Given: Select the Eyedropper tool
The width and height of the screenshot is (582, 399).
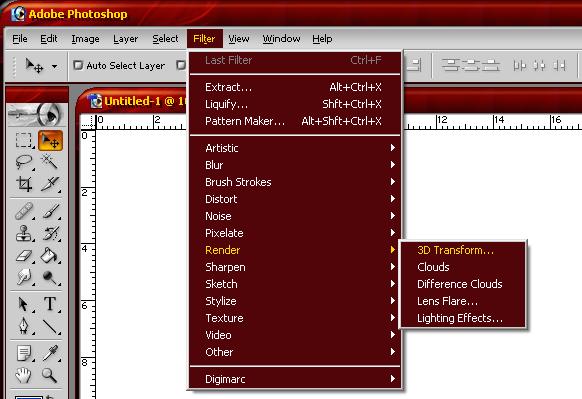Looking at the screenshot, I should click(x=50, y=353).
